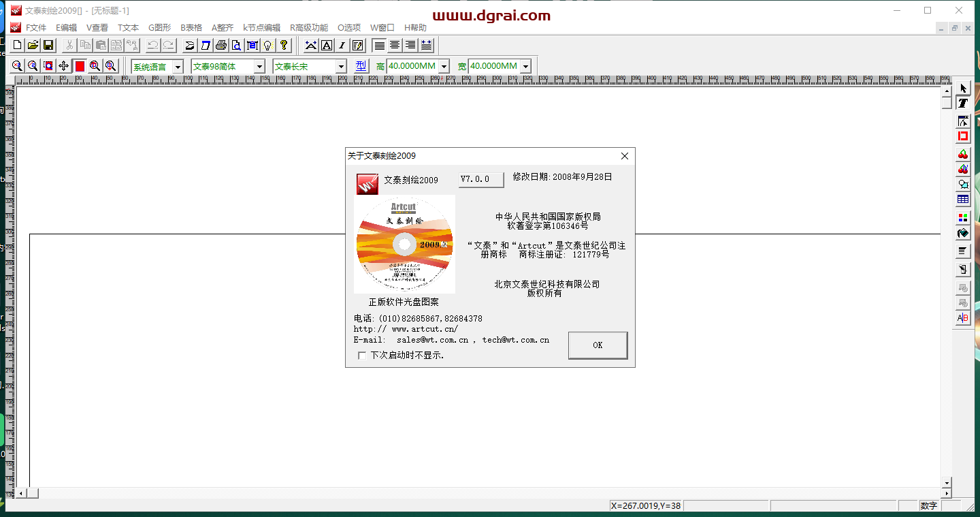Open the 宽 width value dropdown arrow

tap(525, 67)
